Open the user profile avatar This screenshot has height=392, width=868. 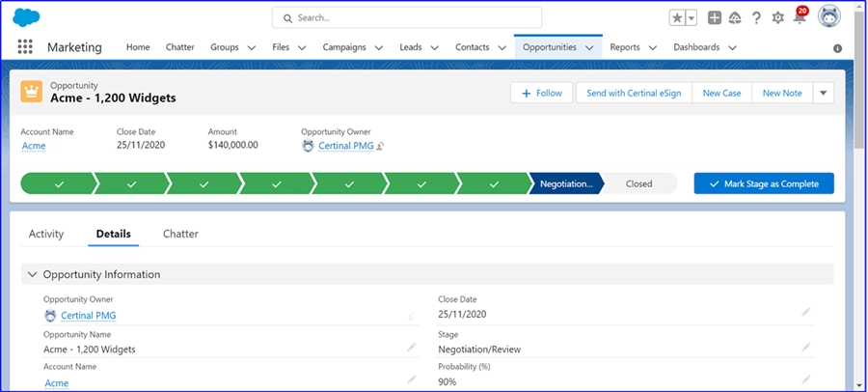pos(829,17)
